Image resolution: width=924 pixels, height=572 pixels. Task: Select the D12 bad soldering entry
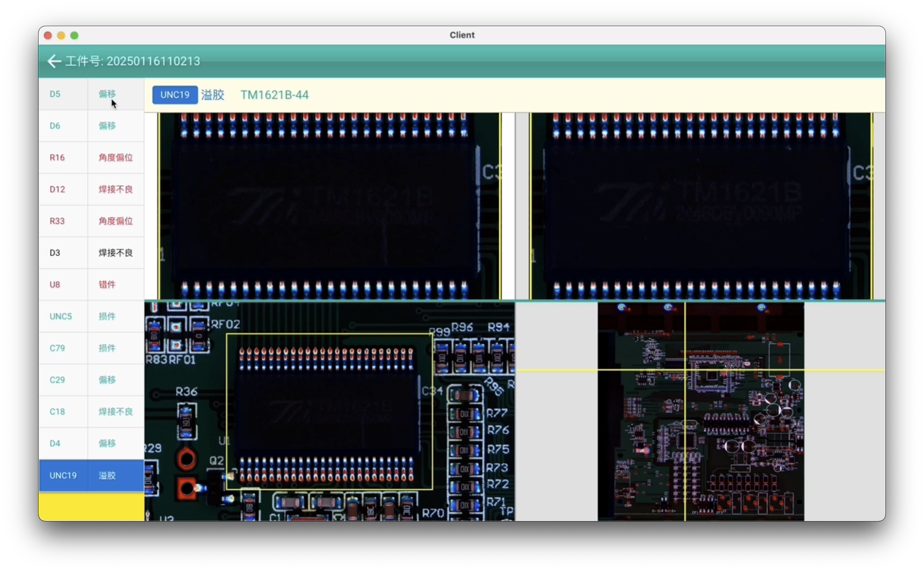tap(91, 189)
